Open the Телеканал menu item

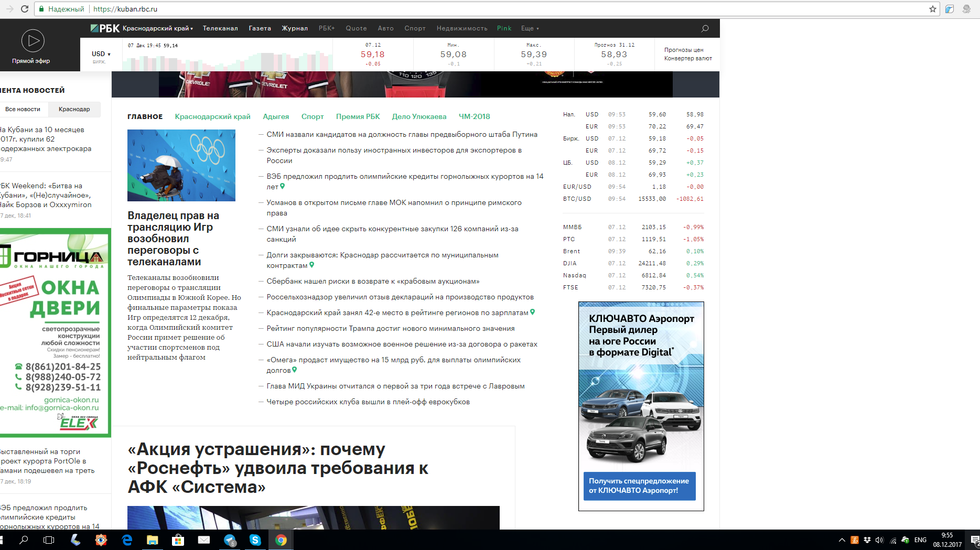(220, 28)
